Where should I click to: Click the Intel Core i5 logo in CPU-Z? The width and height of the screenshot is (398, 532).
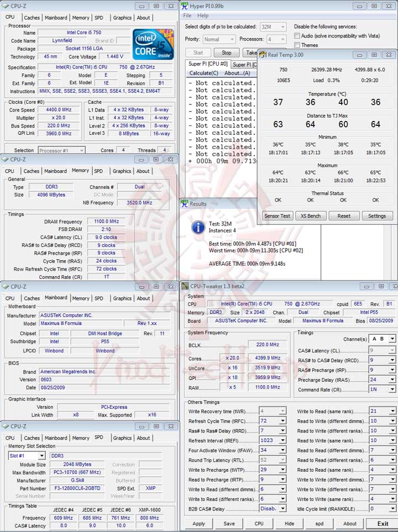pyautogui.click(x=153, y=44)
